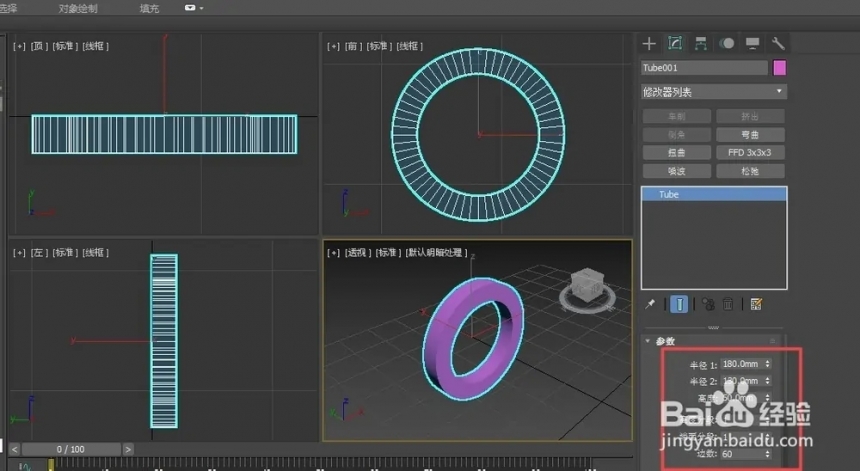Screen dimensions: 860x471
Task: Open the [顶] top view label menu
Action: [38, 46]
